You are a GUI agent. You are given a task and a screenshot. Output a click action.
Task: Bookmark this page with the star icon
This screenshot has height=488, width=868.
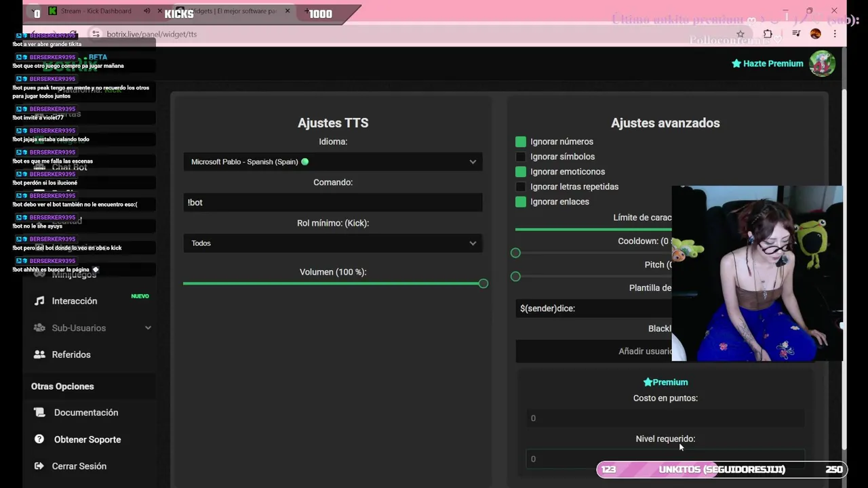click(741, 34)
